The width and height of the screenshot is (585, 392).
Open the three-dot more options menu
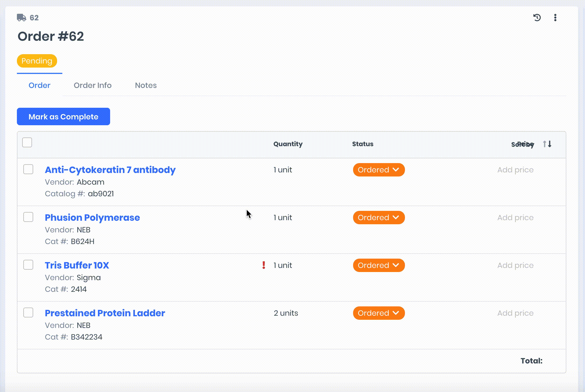(x=555, y=18)
